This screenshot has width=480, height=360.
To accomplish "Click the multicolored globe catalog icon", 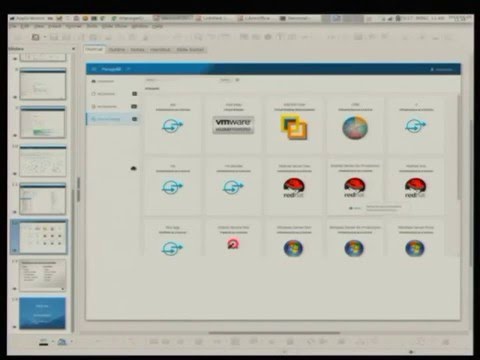I will point(355,127).
